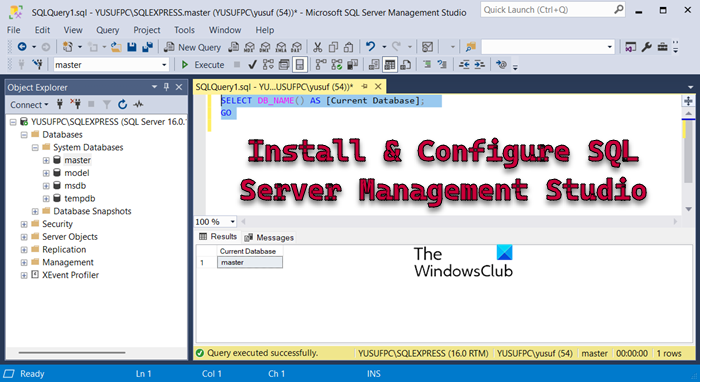Open the File menu

(x=13, y=30)
